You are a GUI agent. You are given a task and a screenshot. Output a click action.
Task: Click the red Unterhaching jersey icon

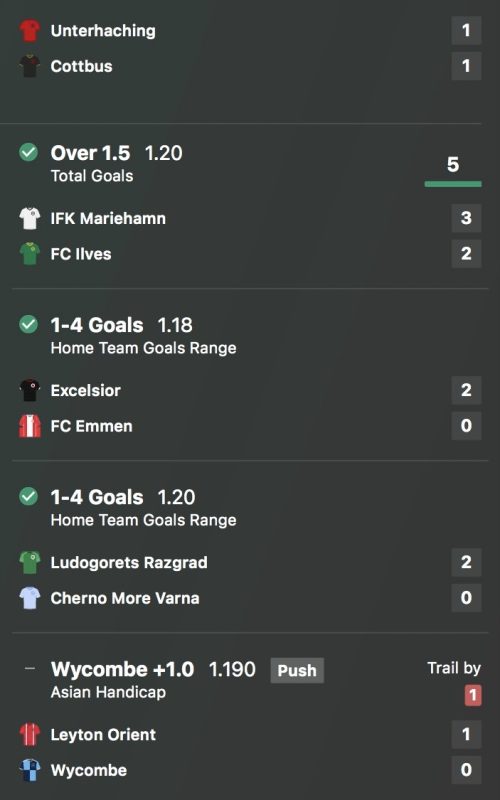click(30, 31)
